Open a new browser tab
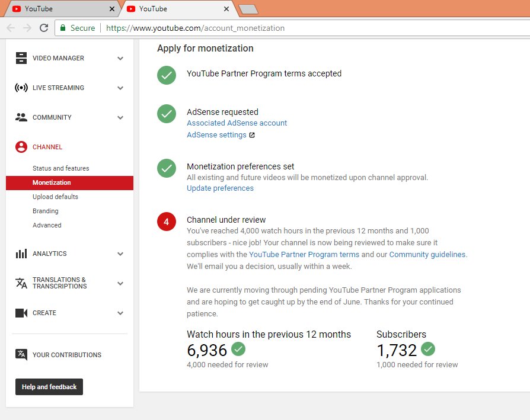This screenshot has height=420, width=530. [248, 9]
